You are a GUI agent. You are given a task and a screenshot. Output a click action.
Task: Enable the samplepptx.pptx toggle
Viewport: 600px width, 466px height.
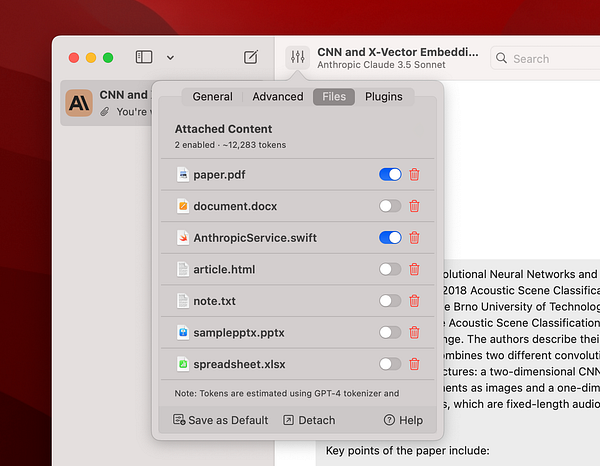pos(390,332)
